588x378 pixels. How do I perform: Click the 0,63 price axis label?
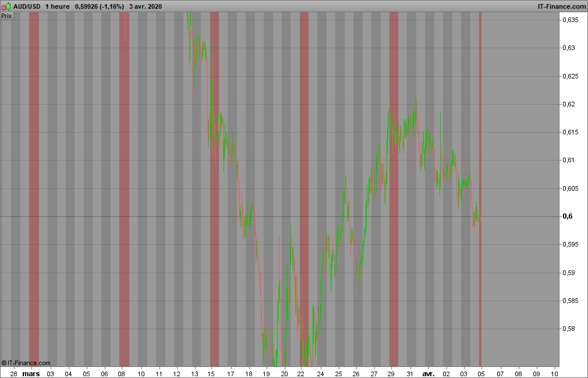click(x=569, y=48)
